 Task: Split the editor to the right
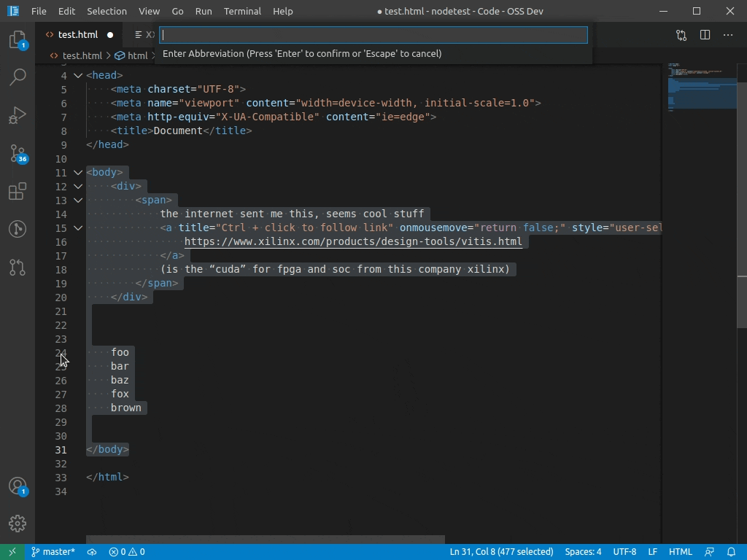point(705,35)
